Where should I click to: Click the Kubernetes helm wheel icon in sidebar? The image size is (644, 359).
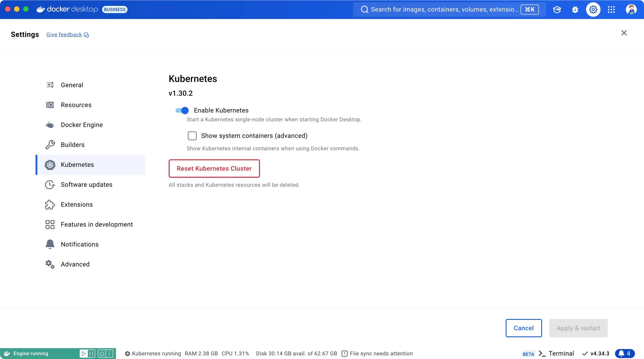(50, 165)
